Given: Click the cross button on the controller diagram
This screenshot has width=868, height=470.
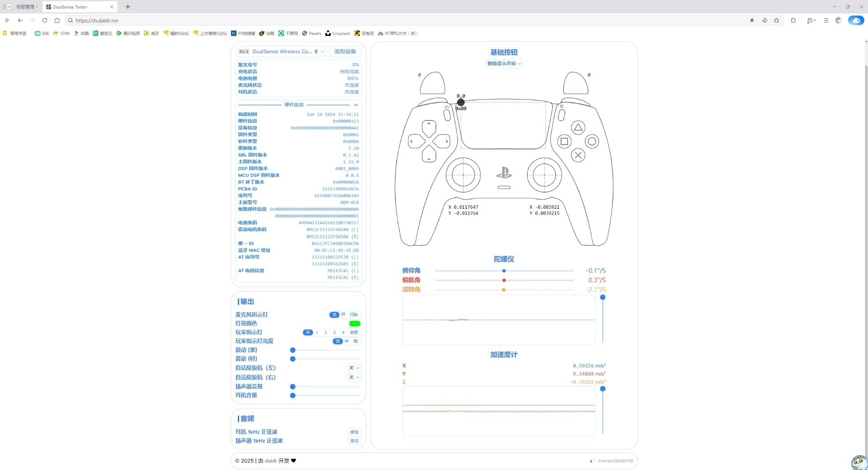Looking at the screenshot, I should (578, 155).
